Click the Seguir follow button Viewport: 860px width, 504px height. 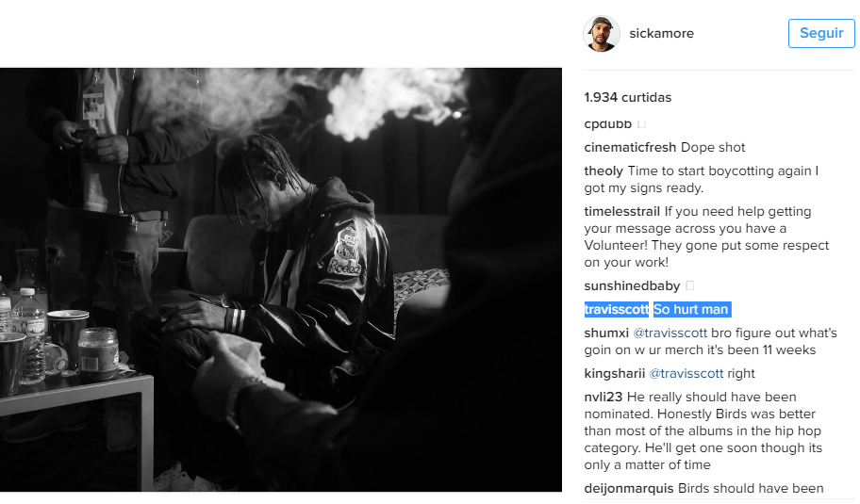tap(821, 33)
